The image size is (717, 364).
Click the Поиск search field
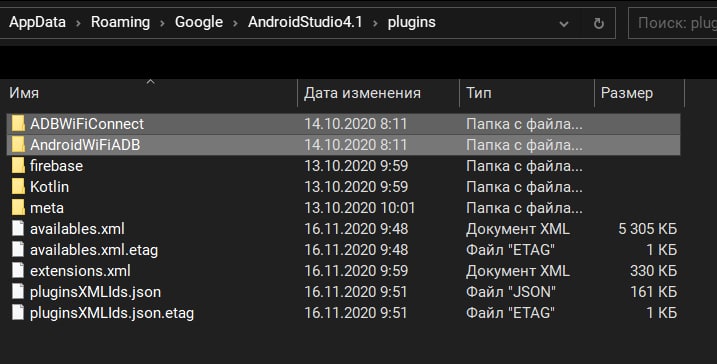point(673,23)
